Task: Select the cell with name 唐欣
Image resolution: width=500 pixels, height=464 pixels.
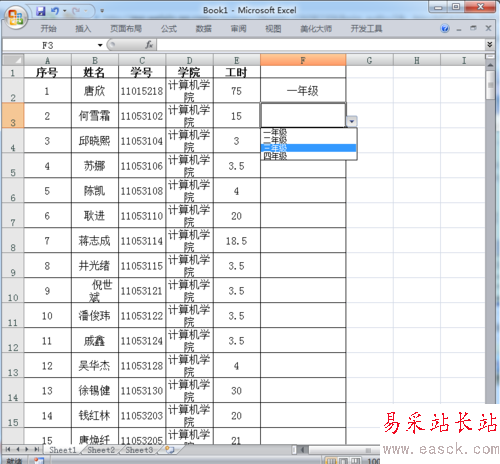Action: (x=95, y=90)
